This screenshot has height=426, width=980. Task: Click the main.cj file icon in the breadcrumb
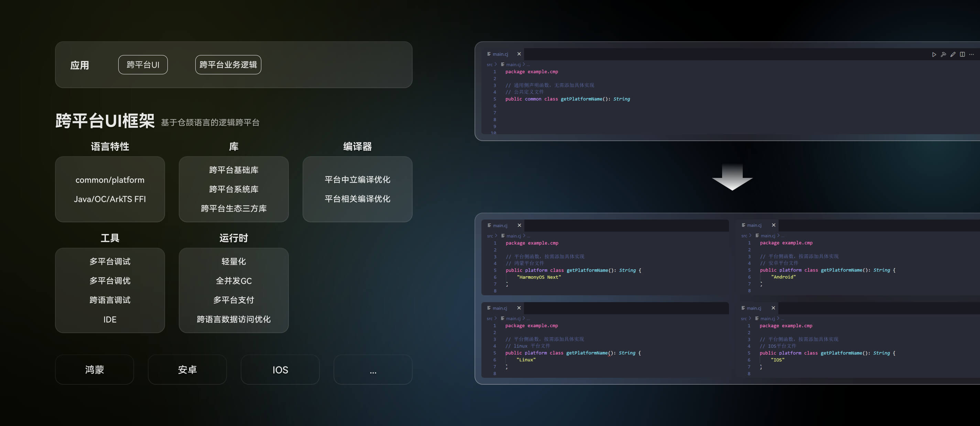click(x=503, y=65)
